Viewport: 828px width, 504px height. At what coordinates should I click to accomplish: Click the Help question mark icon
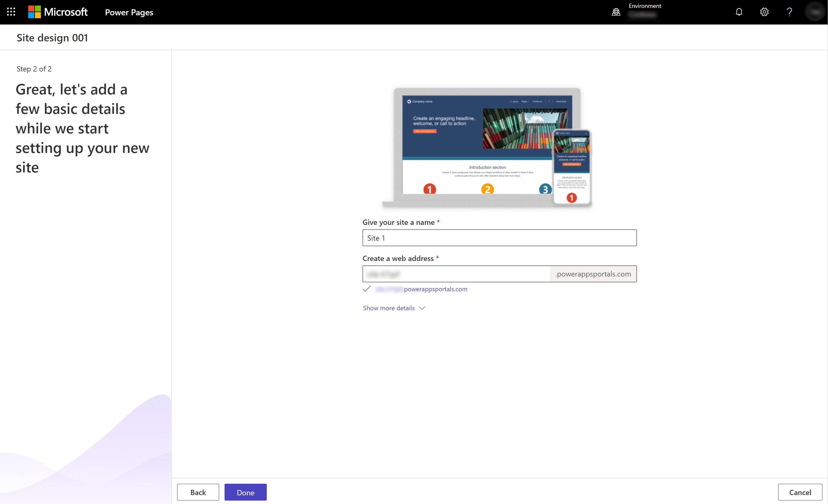[x=789, y=12]
